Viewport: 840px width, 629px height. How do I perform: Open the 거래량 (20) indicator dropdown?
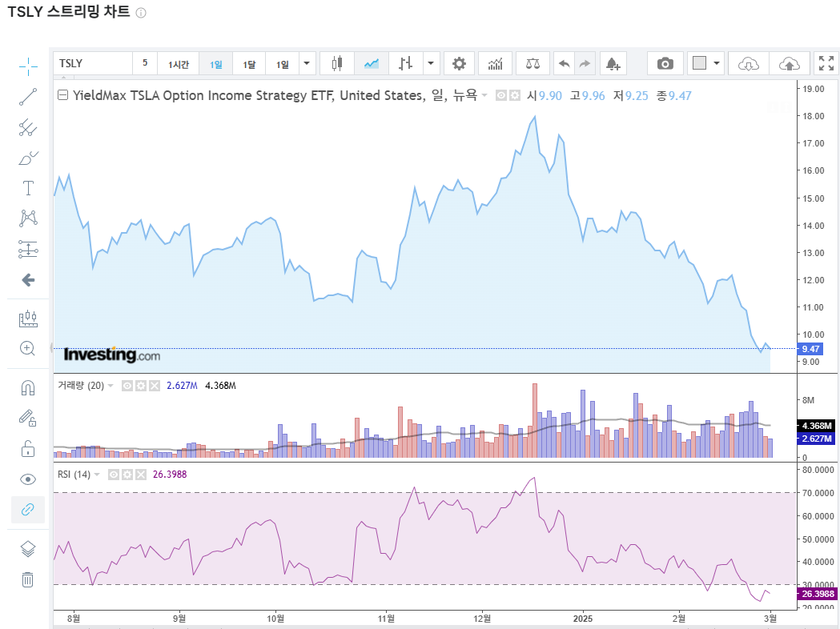[111, 386]
